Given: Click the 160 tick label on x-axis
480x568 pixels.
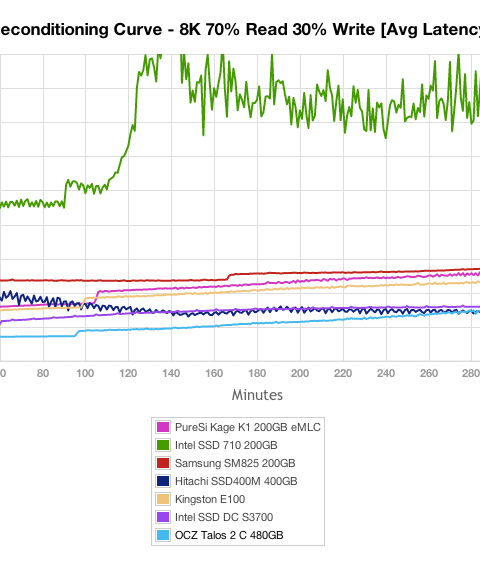Looking at the screenshot, I should click(214, 373).
